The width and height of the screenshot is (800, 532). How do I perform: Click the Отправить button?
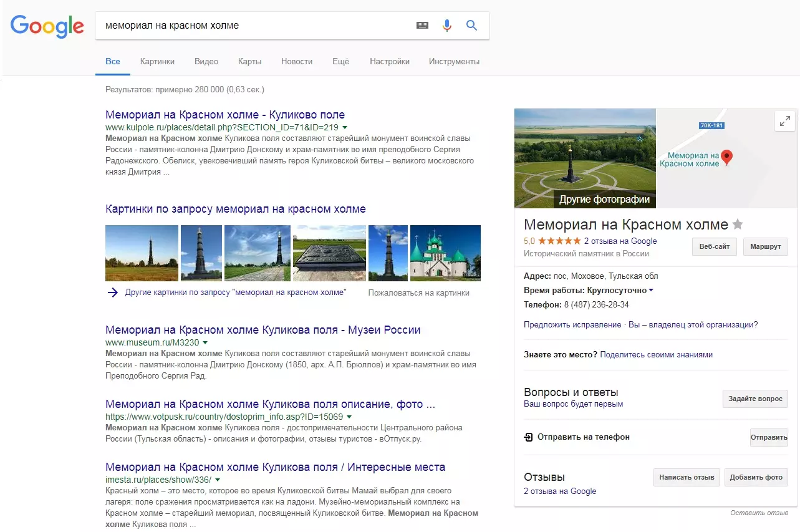click(769, 437)
